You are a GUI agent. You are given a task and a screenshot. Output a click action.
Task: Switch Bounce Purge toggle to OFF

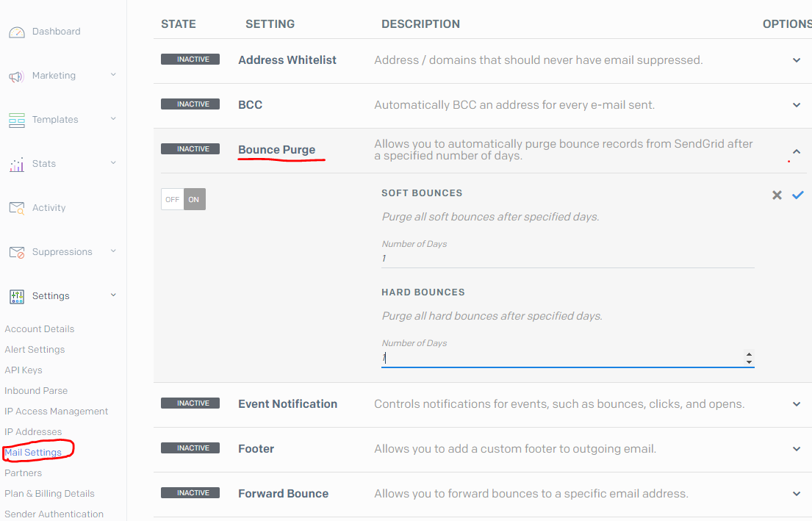point(173,199)
